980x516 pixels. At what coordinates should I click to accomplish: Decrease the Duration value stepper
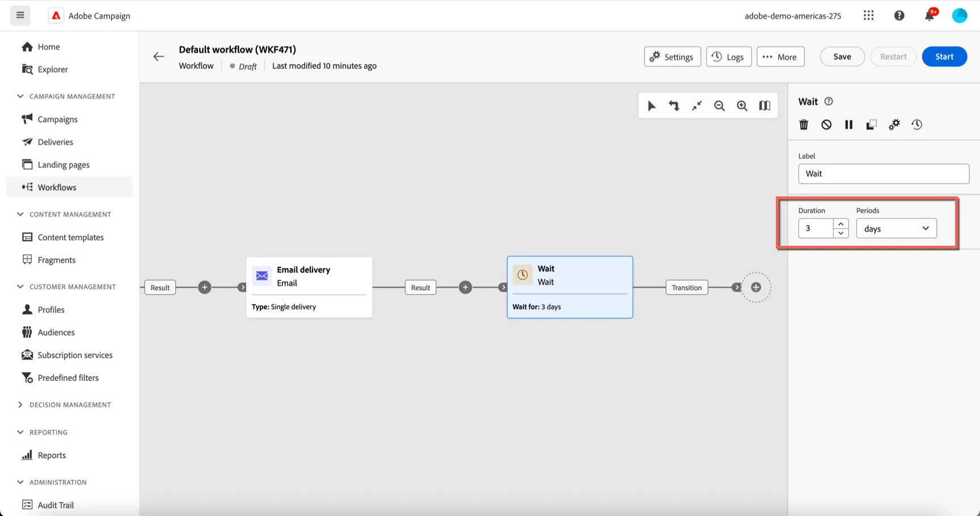tap(841, 233)
